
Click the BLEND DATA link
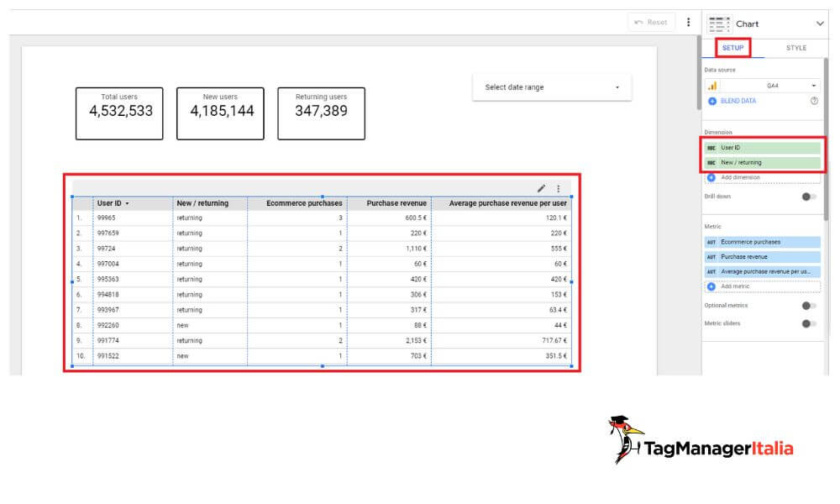click(x=738, y=101)
